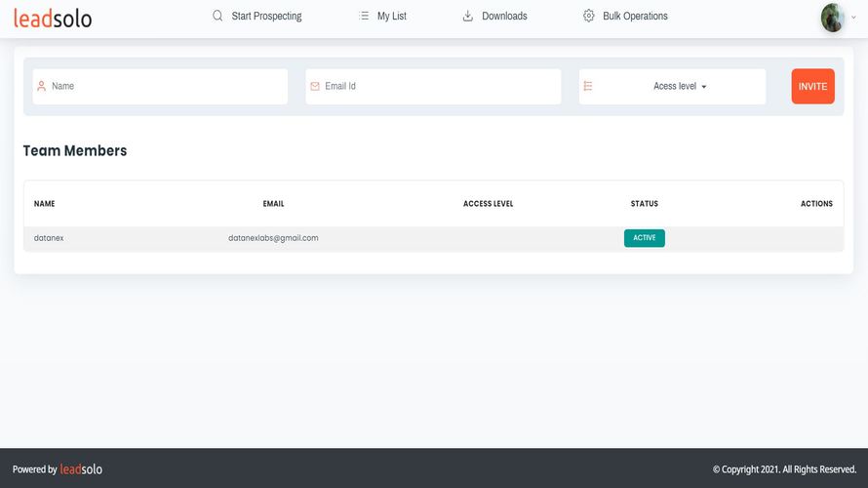
Task: Open the My List page
Action: coord(392,16)
